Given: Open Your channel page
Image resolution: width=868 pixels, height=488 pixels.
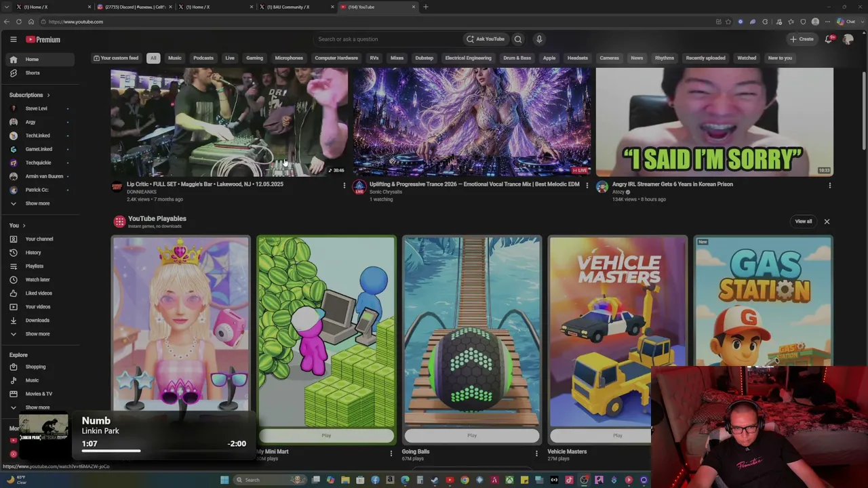Looking at the screenshot, I should (x=39, y=239).
